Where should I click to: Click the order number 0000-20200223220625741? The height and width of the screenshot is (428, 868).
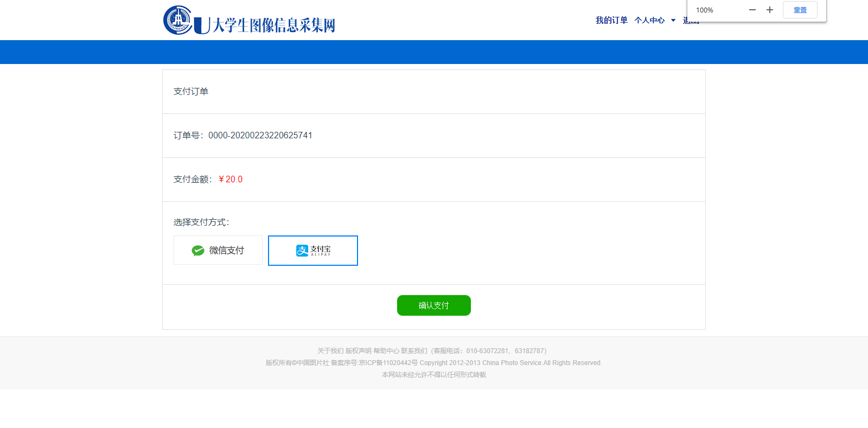pos(260,135)
